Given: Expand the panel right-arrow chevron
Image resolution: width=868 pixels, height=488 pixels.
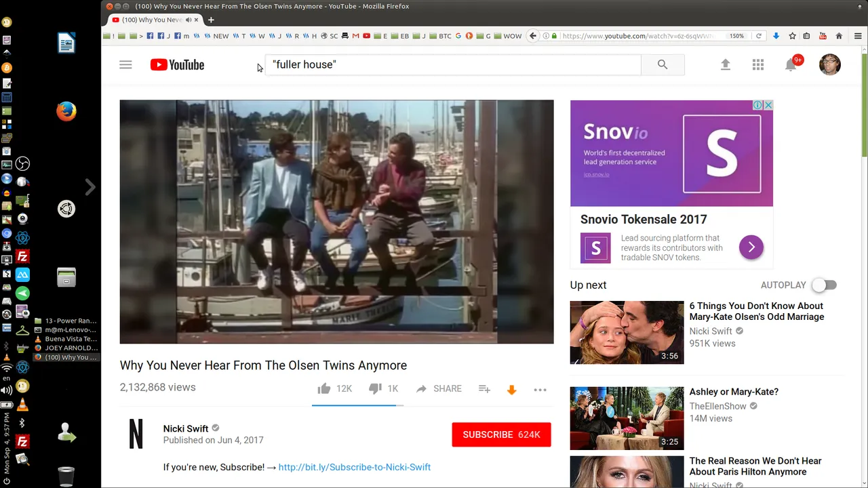Looking at the screenshot, I should (x=90, y=187).
